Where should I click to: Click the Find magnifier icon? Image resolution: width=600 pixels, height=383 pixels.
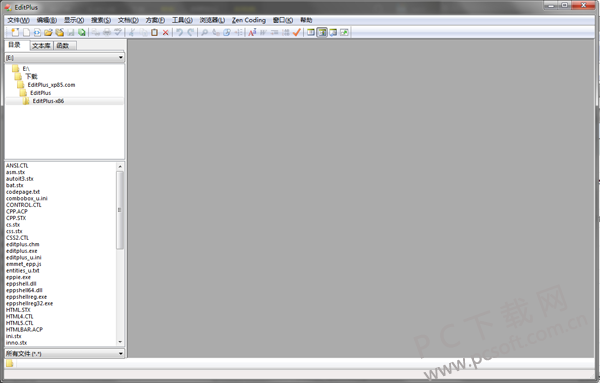coord(204,33)
